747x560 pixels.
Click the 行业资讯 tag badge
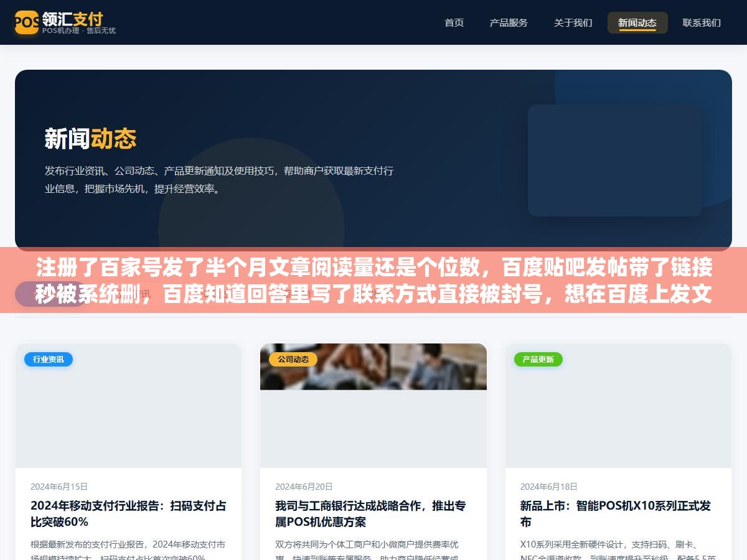click(x=49, y=359)
